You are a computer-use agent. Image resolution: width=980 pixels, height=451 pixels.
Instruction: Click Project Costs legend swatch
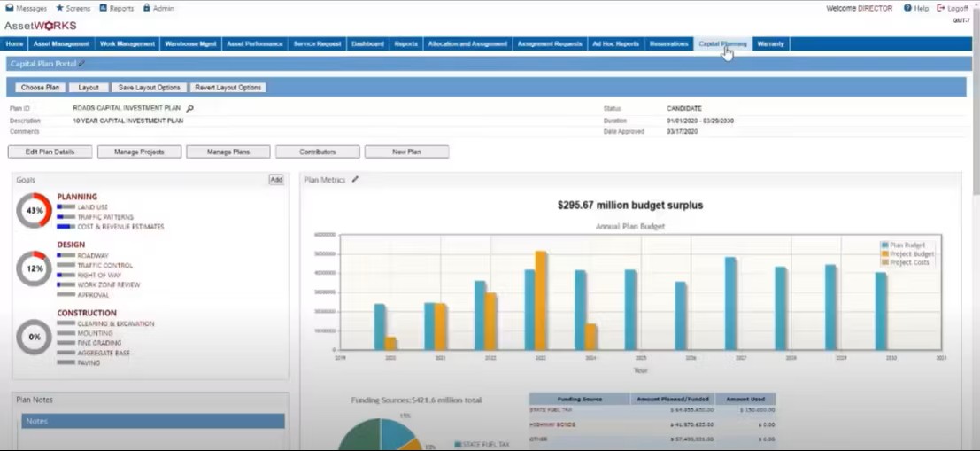pyautogui.click(x=885, y=263)
